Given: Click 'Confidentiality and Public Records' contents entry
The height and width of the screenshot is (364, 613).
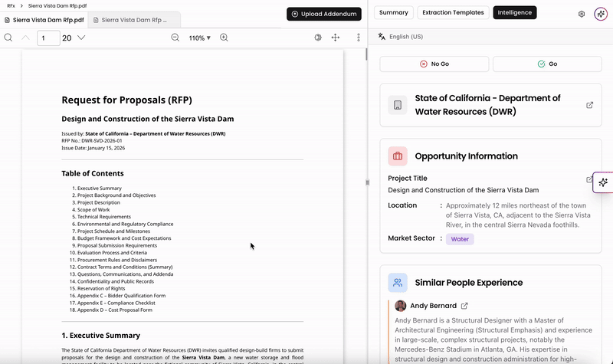Looking at the screenshot, I should click(x=116, y=281).
